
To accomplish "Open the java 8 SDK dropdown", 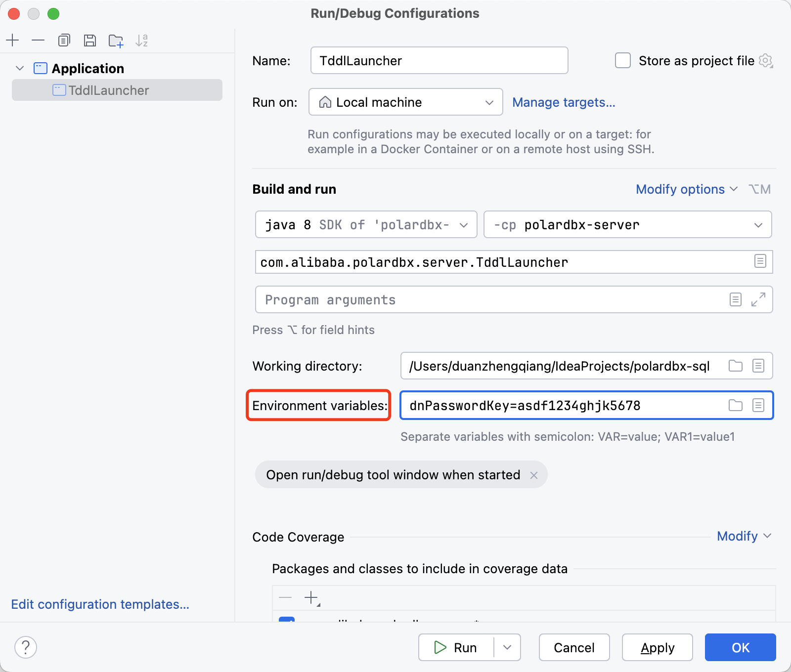I will [x=366, y=225].
